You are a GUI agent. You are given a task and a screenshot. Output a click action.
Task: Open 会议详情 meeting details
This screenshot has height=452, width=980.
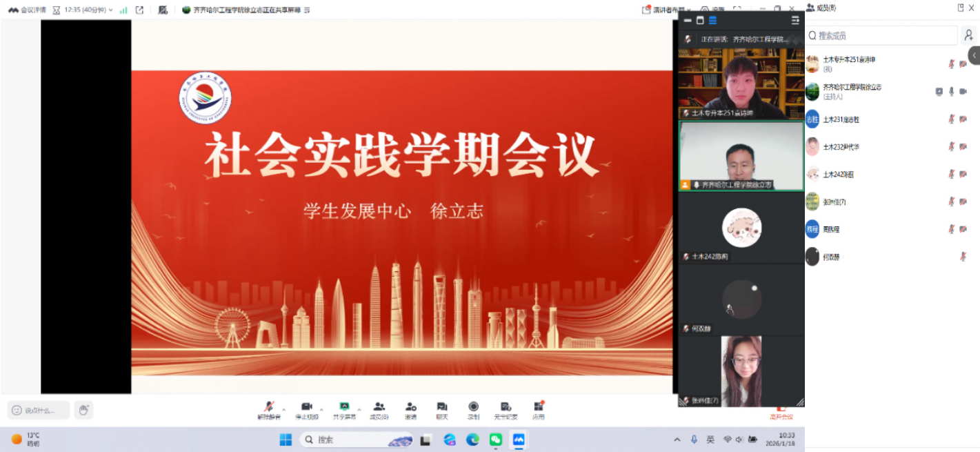[x=28, y=10]
